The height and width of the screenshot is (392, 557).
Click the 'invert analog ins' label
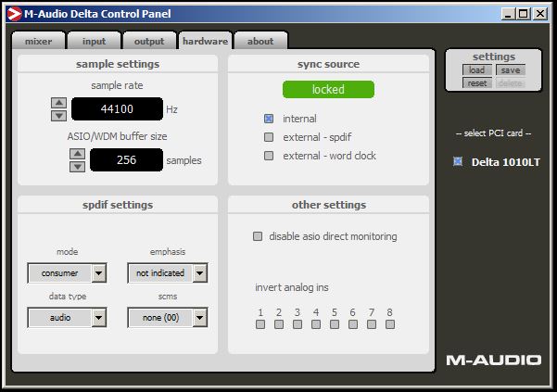[x=292, y=287]
